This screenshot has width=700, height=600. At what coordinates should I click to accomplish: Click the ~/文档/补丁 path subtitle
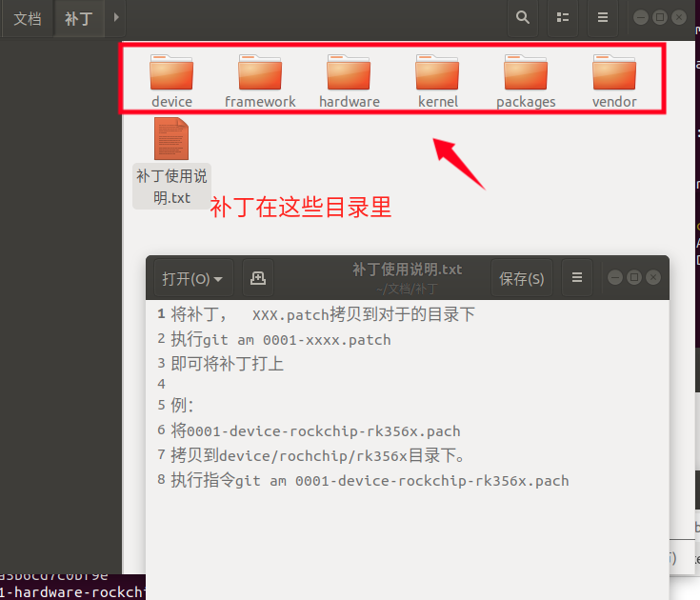408,289
